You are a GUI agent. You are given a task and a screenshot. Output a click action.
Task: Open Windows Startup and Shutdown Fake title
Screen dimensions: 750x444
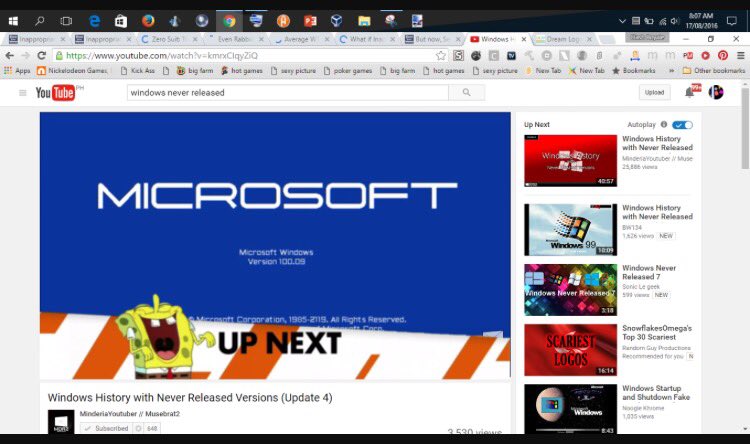click(656, 393)
